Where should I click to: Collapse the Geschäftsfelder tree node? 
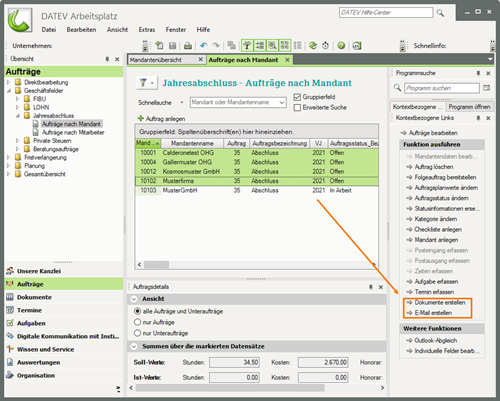pos(9,90)
